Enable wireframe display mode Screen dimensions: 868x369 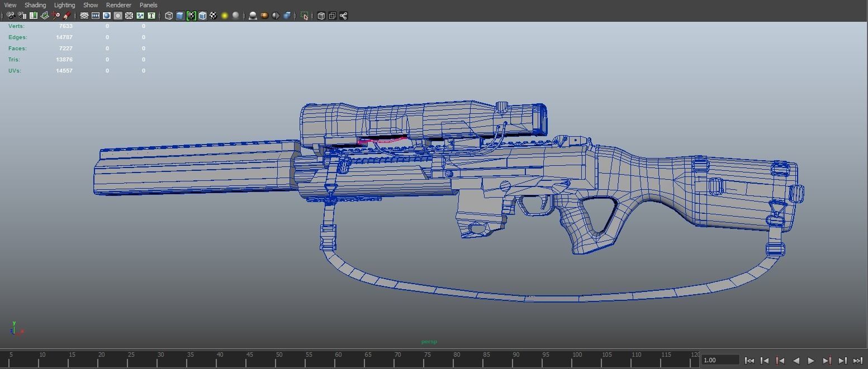tap(169, 16)
